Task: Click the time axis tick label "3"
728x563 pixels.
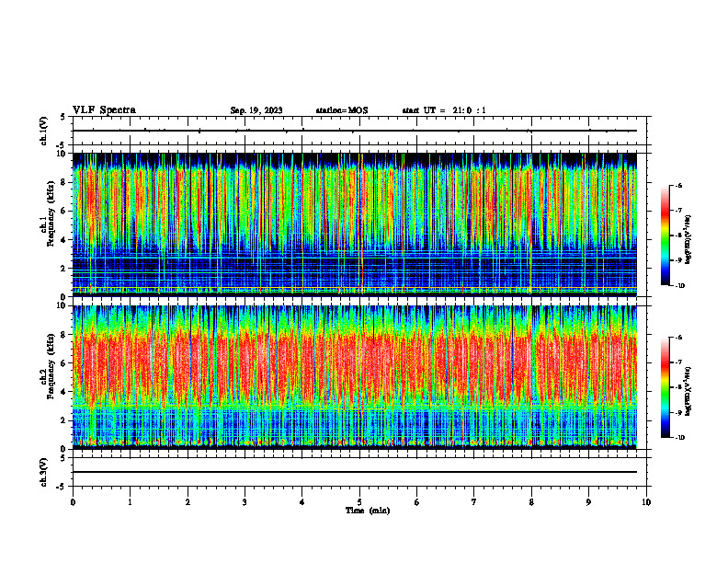Action: 245,502
